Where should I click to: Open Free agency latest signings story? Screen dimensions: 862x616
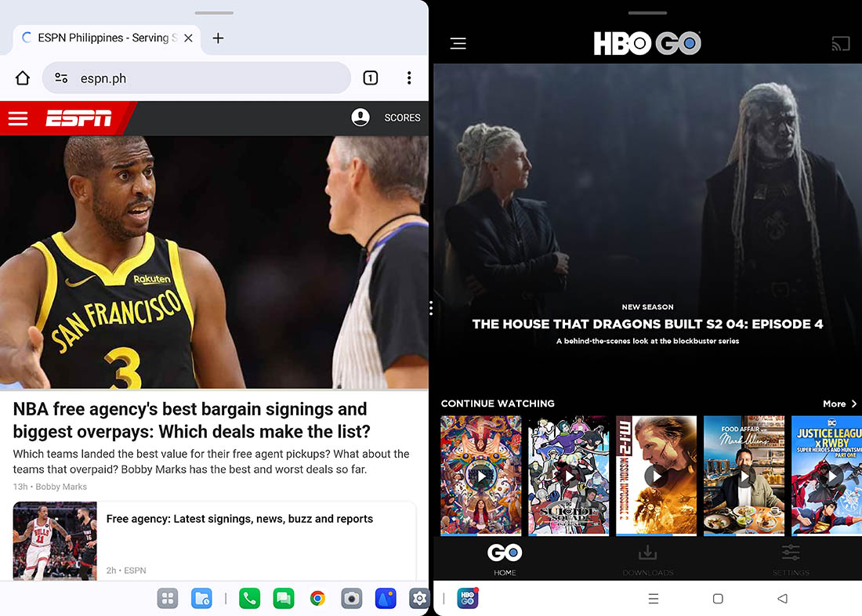point(240,519)
